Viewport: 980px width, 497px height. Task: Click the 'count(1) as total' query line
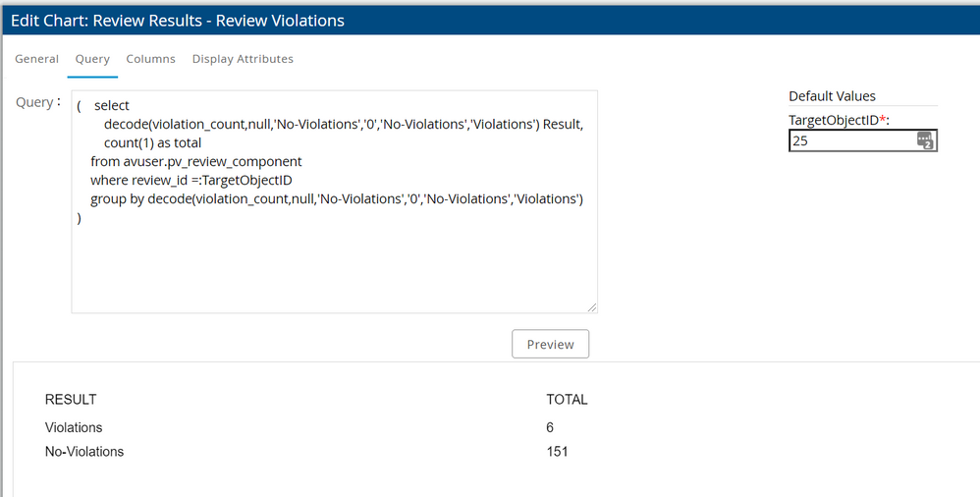coord(152,142)
